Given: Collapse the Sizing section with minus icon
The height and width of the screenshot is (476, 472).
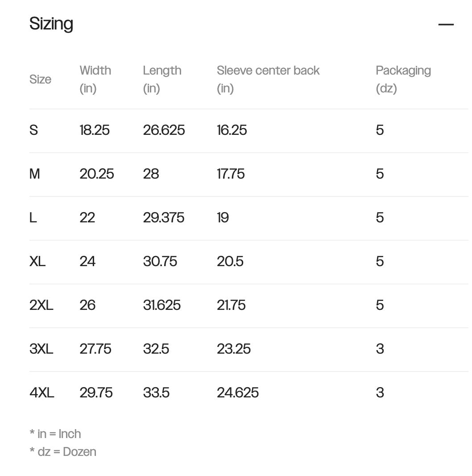Looking at the screenshot, I should coord(446,25).
